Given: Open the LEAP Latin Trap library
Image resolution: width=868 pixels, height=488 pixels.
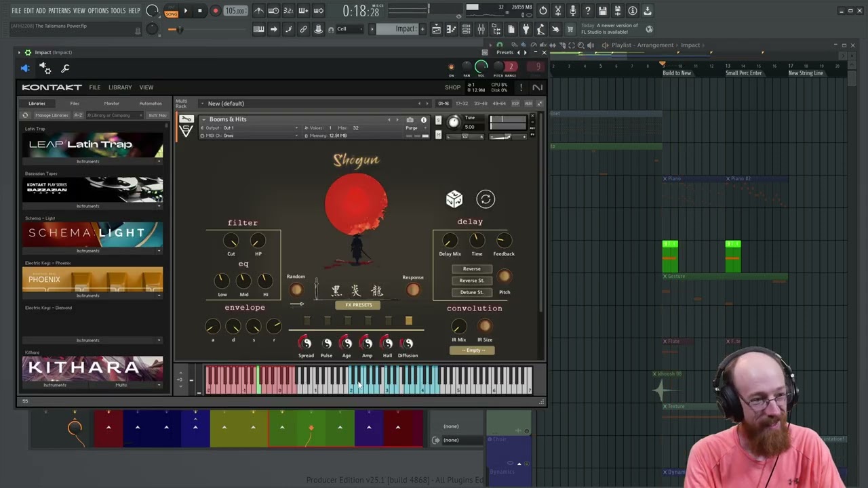Looking at the screenshot, I should point(92,145).
